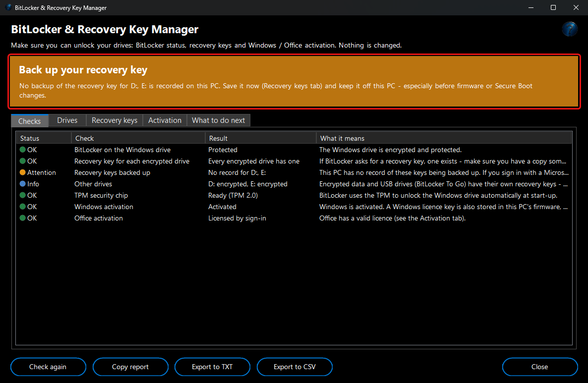Minimize the BitLocker & Recovery Key Manager window
588x383 pixels.
click(530, 7)
